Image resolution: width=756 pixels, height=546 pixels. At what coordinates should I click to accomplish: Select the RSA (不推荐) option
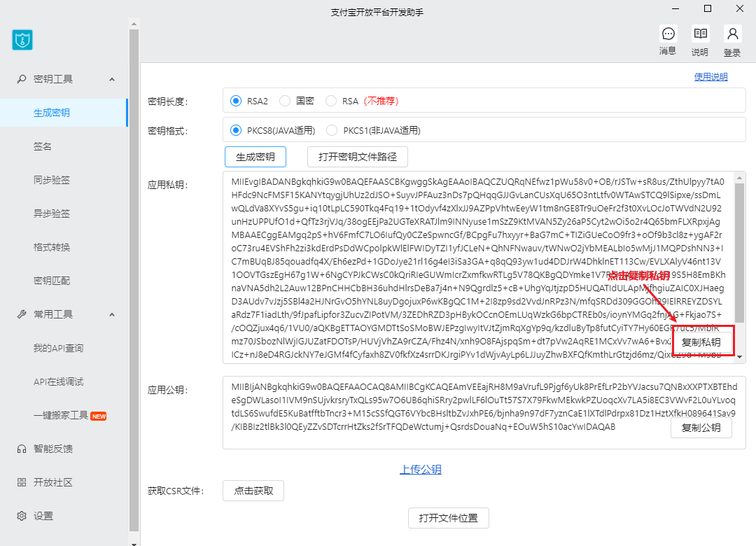pos(330,101)
